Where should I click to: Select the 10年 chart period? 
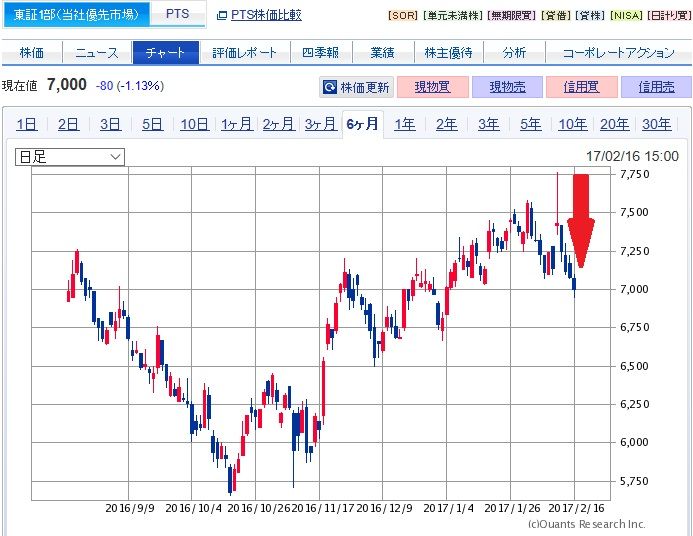click(573, 124)
